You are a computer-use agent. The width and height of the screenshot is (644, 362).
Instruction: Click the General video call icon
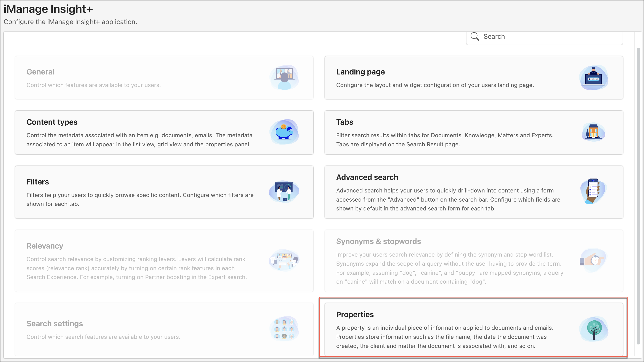point(284,78)
